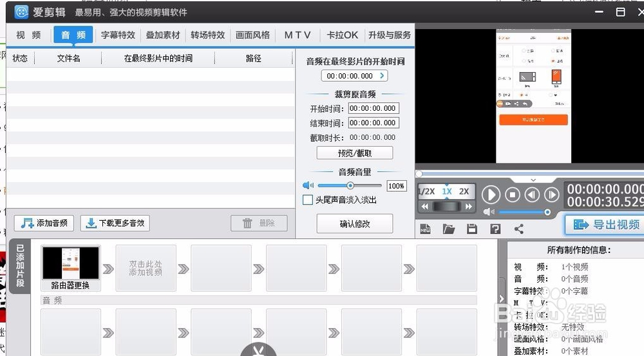Click the audio volume speaker icon
The height and width of the screenshot is (356, 644).
[x=308, y=185]
